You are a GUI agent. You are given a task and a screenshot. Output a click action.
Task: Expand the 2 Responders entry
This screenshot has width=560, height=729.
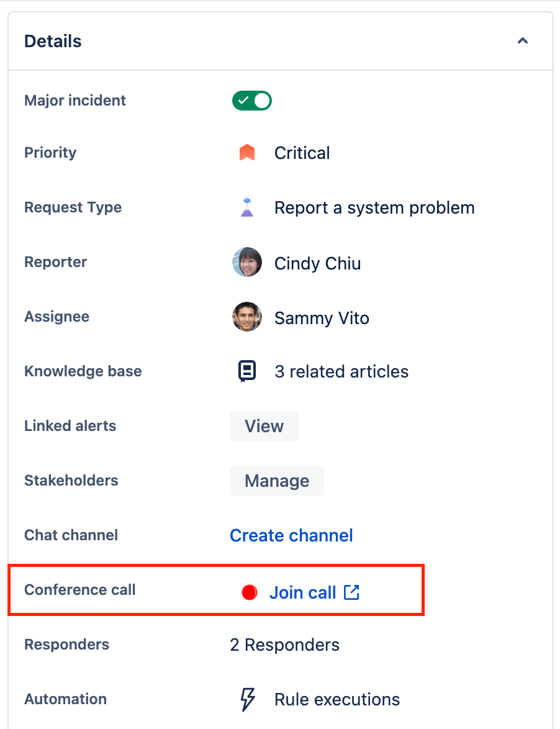click(284, 644)
